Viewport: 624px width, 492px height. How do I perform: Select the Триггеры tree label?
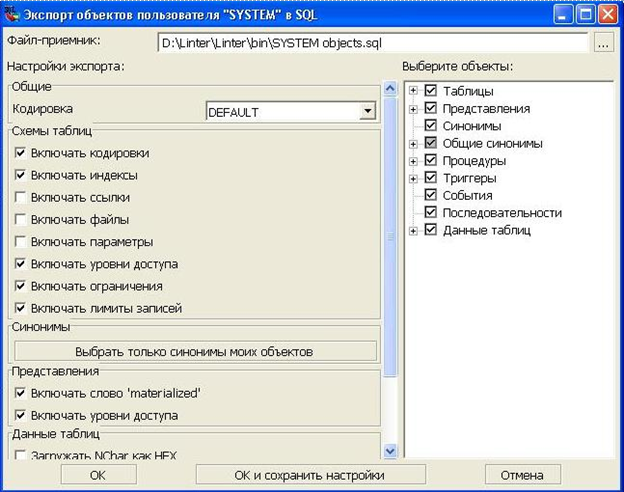470,178
